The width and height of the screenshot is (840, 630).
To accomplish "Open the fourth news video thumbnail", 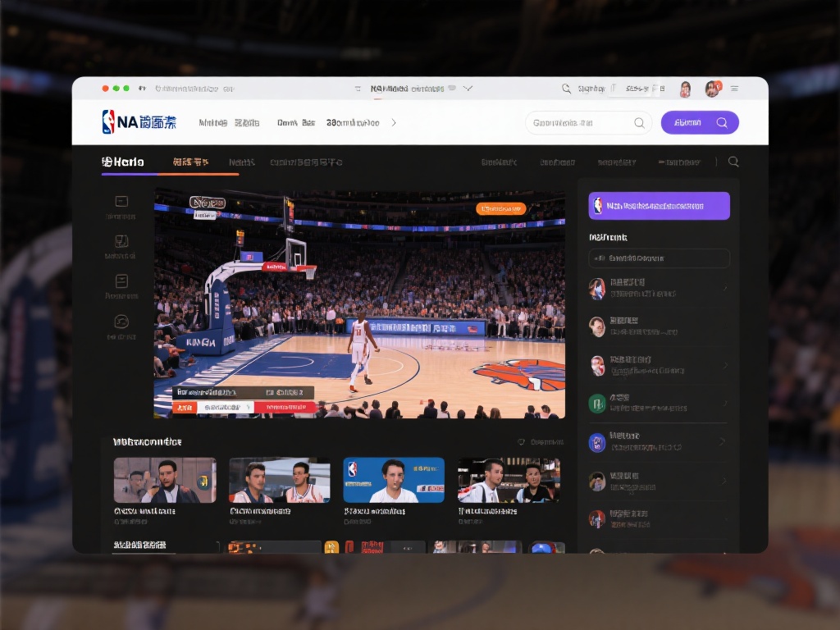I will (509, 479).
